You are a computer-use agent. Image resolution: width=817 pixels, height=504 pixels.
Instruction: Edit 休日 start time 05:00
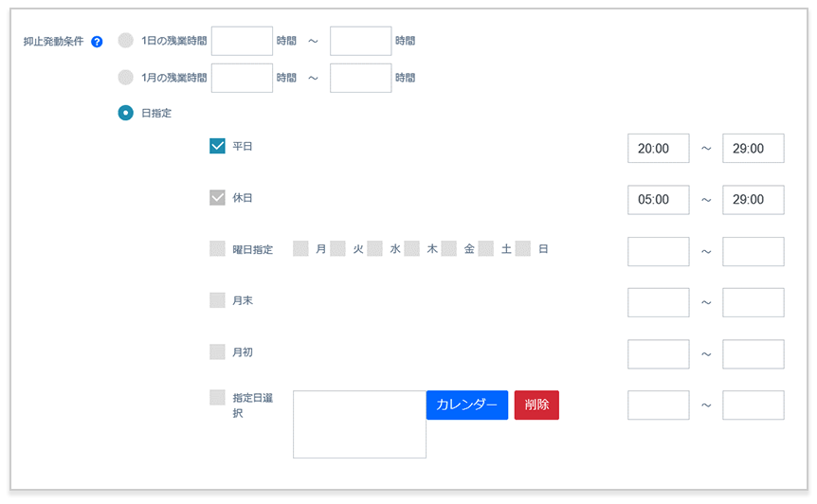point(659,200)
